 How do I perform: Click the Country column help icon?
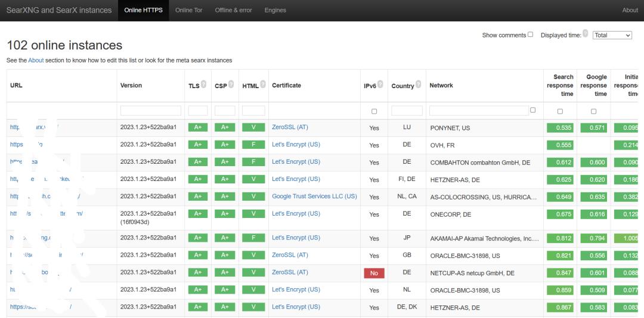[x=418, y=85]
